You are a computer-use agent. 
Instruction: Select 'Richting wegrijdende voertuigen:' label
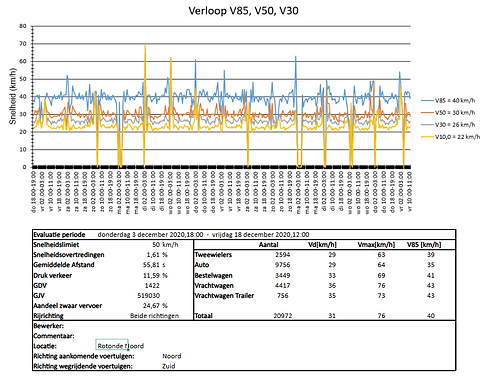(x=83, y=366)
